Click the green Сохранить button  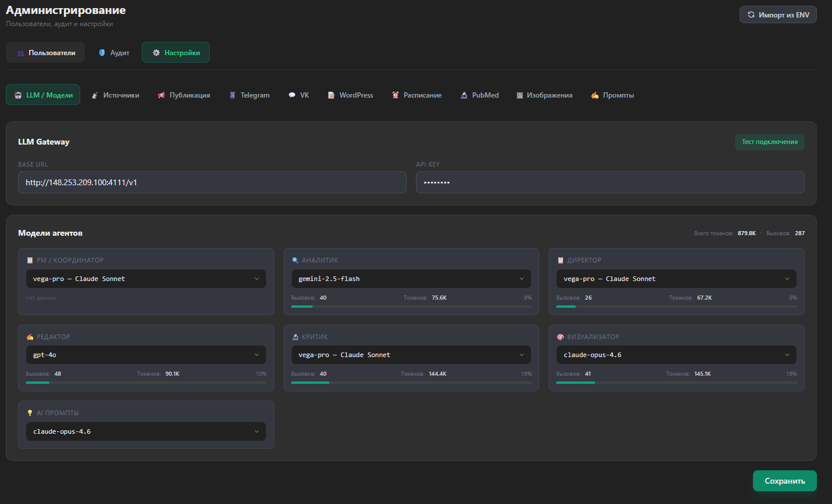[784, 481]
